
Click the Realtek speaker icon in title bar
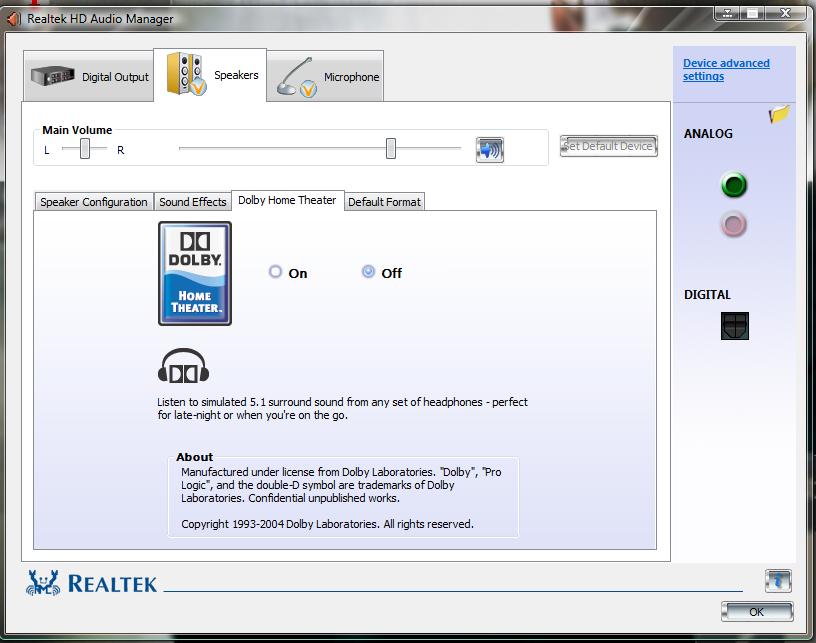14,19
